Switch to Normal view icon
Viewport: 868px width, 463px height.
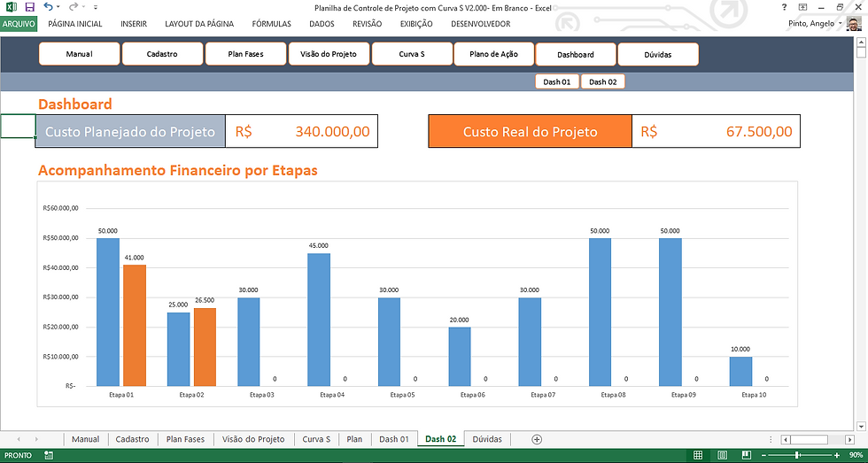click(698, 455)
